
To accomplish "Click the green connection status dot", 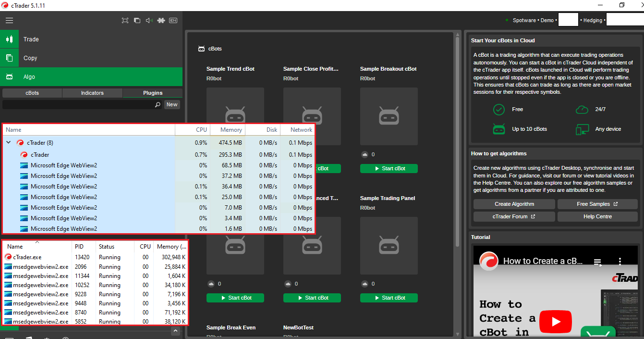I will [x=507, y=20].
